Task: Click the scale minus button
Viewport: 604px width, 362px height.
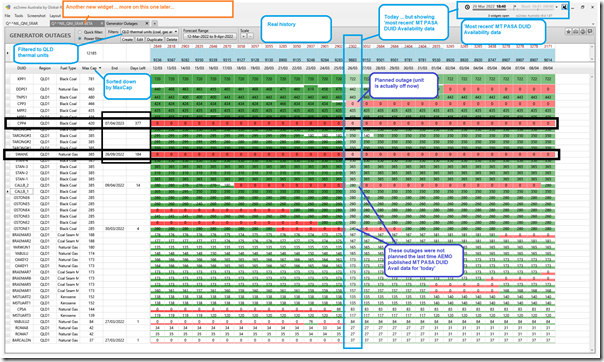Action: pyautogui.click(x=250, y=36)
